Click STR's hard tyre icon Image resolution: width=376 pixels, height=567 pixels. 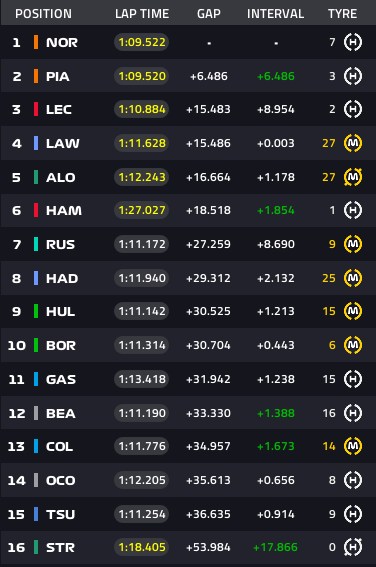(x=353, y=547)
